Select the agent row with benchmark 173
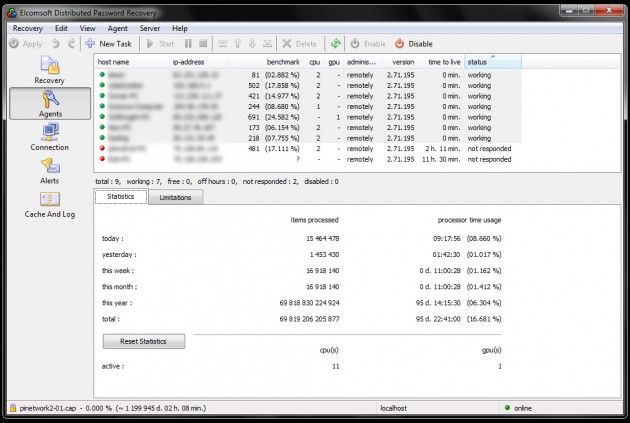 click(x=308, y=128)
